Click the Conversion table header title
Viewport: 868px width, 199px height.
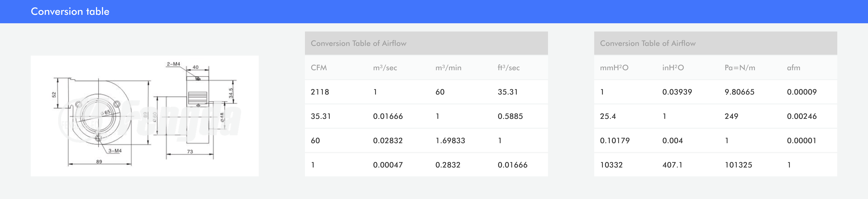70,11
